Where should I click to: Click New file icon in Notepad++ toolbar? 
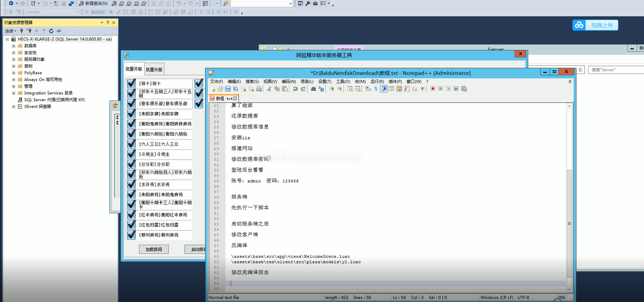pos(212,89)
